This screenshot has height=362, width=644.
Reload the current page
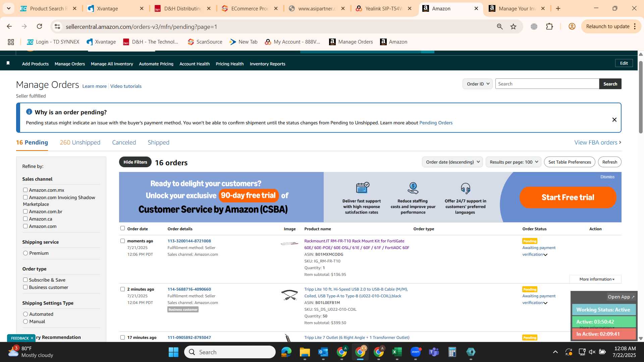point(40,26)
